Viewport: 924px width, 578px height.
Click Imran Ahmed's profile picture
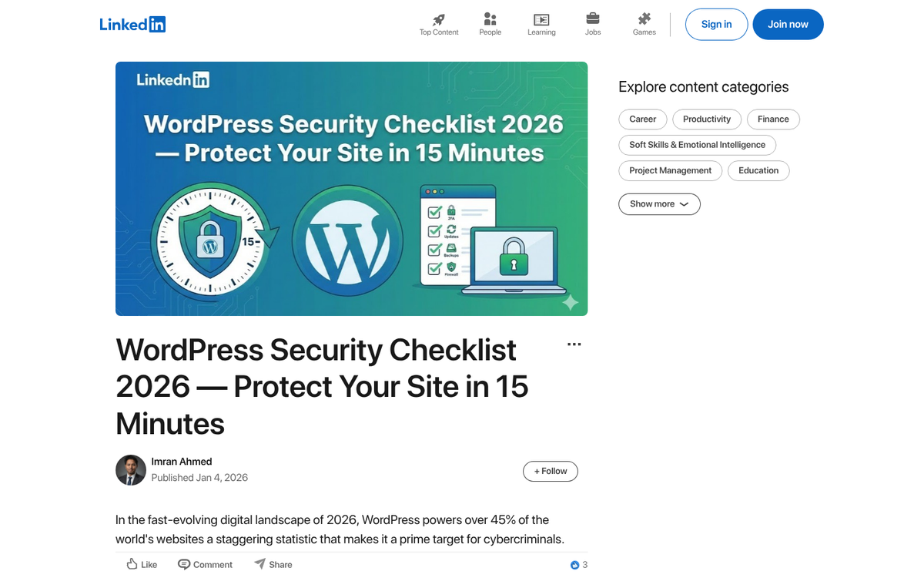tap(130, 469)
